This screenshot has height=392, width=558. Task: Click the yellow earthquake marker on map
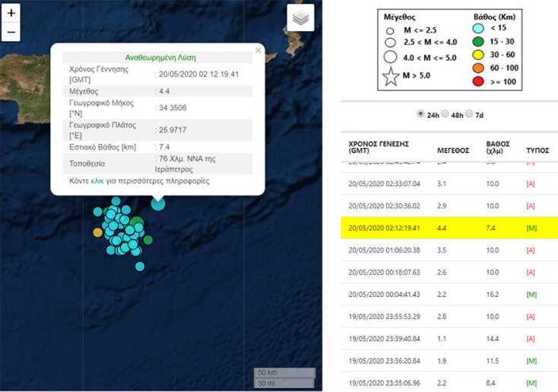pos(97,232)
